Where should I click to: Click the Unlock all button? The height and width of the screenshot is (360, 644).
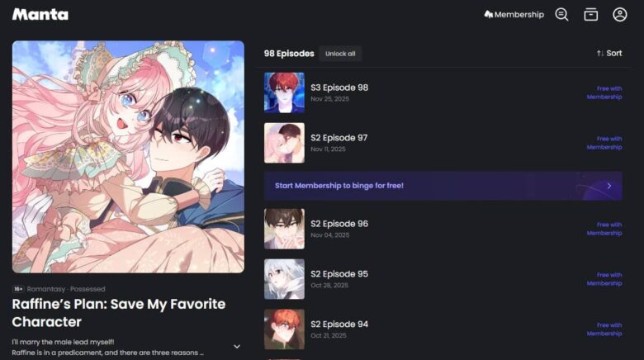(340, 54)
